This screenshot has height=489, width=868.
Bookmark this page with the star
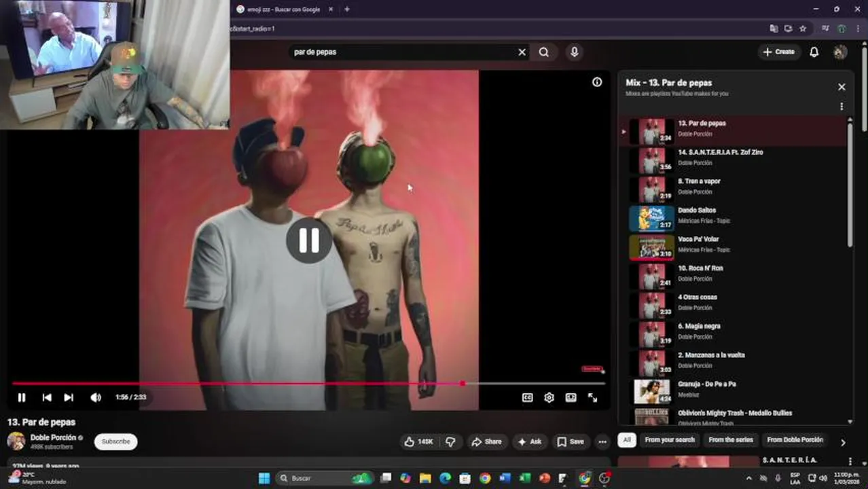[803, 29]
